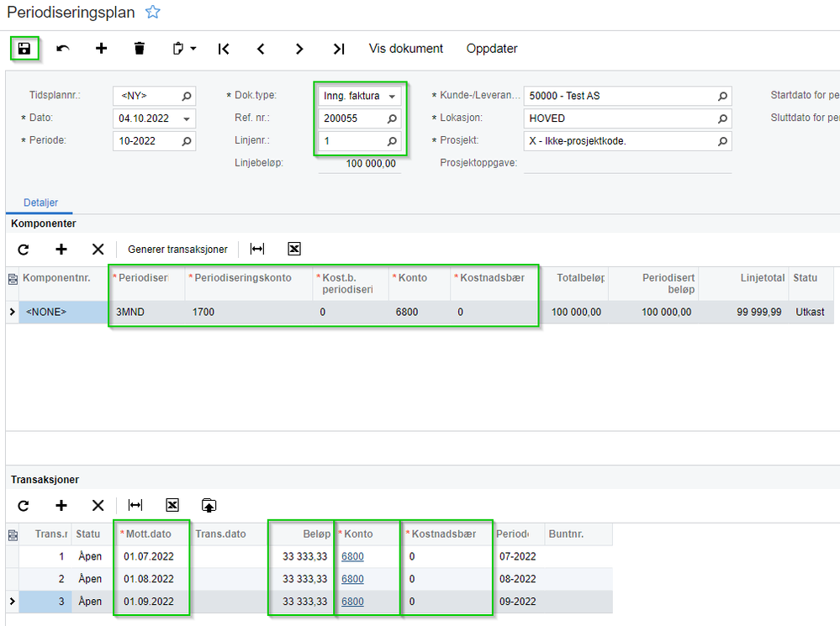Jump to the last record
The height and width of the screenshot is (626, 840).
(x=339, y=49)
